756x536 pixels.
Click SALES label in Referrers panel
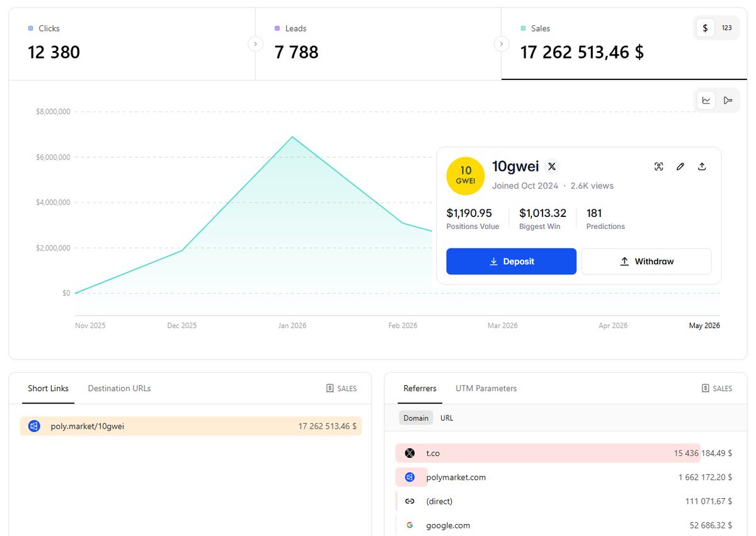pyautogui.click(x=717, y=388)
